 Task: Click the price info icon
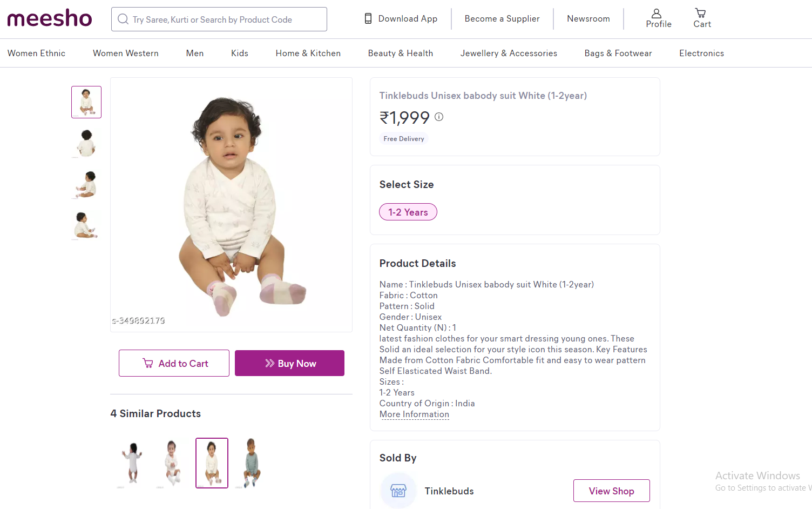tap(439, 117)
